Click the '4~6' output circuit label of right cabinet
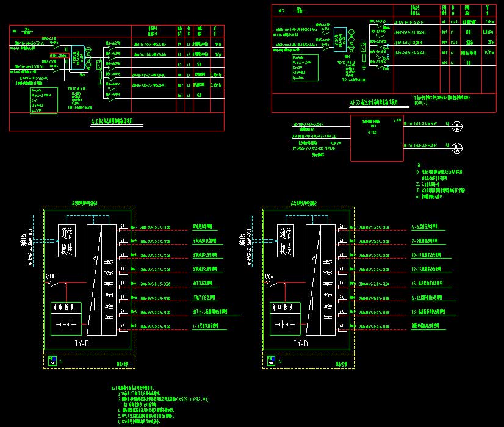The height and width of the screenshot is (427, 504). (x=425, y=226)
